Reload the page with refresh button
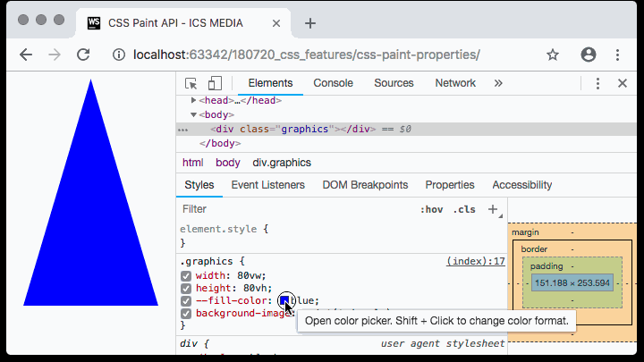Screen dimensions: 644x362 click(x=83, y=55)
